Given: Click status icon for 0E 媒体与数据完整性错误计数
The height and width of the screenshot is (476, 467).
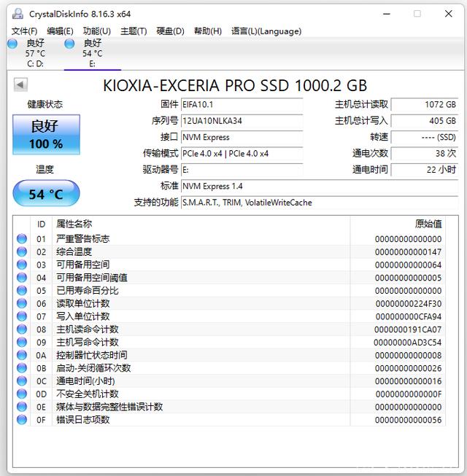Looking at the screenshot, I should (x=22, y=407).
